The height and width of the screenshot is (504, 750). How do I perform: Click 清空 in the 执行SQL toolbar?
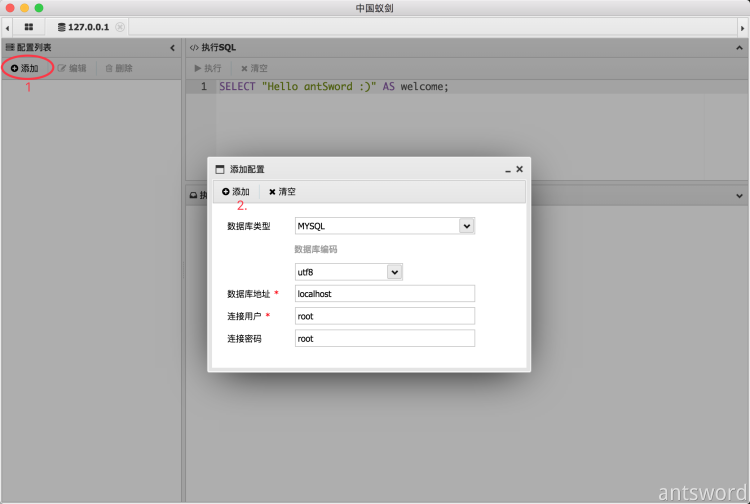pos(253,68)
